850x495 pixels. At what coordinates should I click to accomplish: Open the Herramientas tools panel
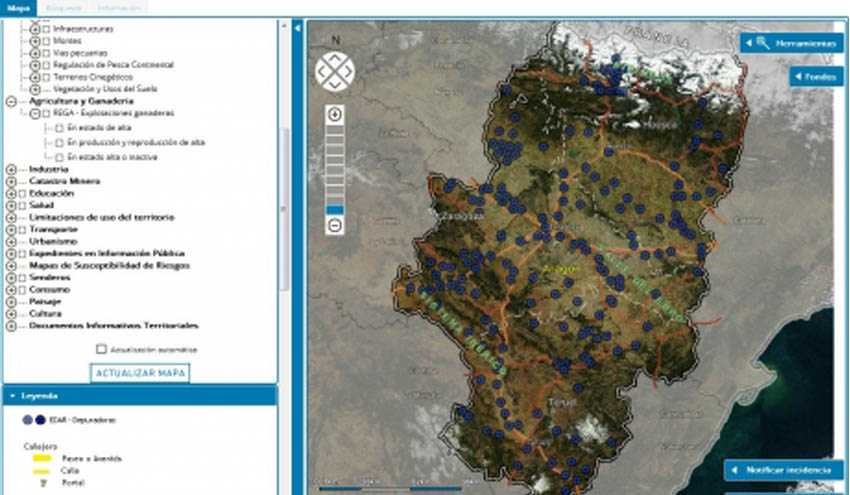point(792,43)
